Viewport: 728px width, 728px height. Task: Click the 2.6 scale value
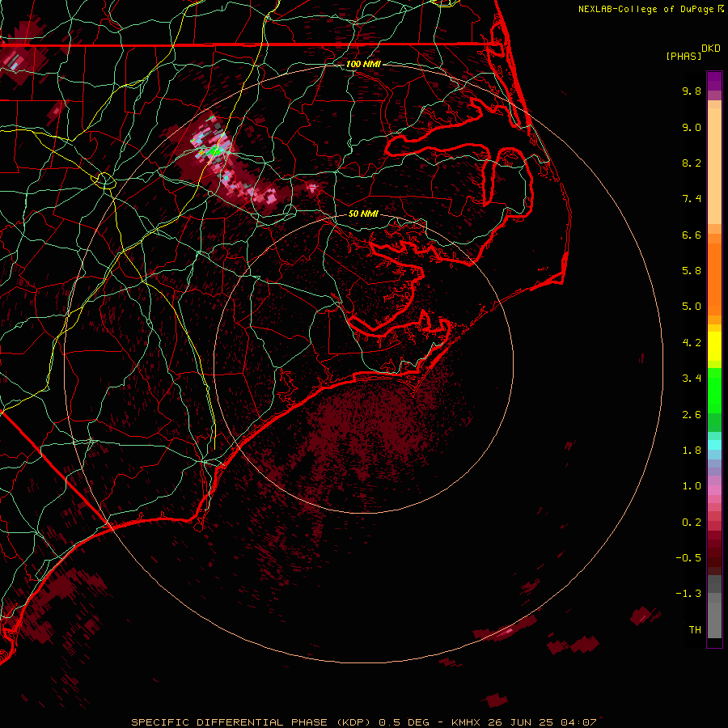(692, 415)
